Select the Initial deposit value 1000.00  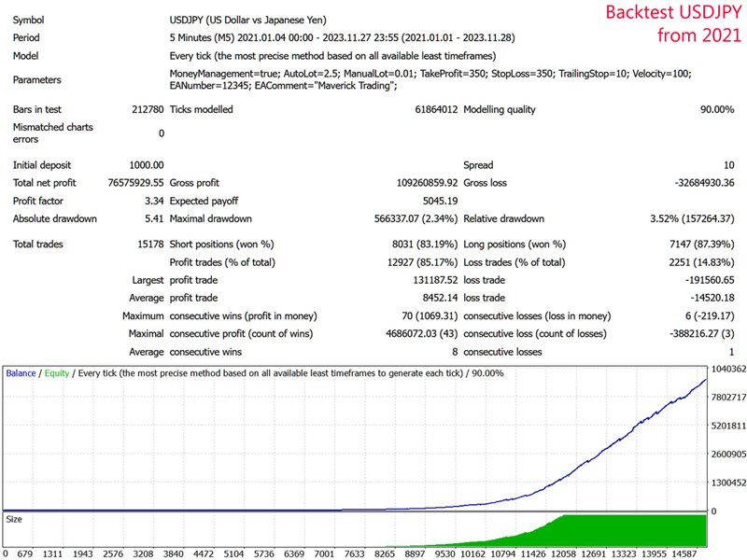pos(147,165)
